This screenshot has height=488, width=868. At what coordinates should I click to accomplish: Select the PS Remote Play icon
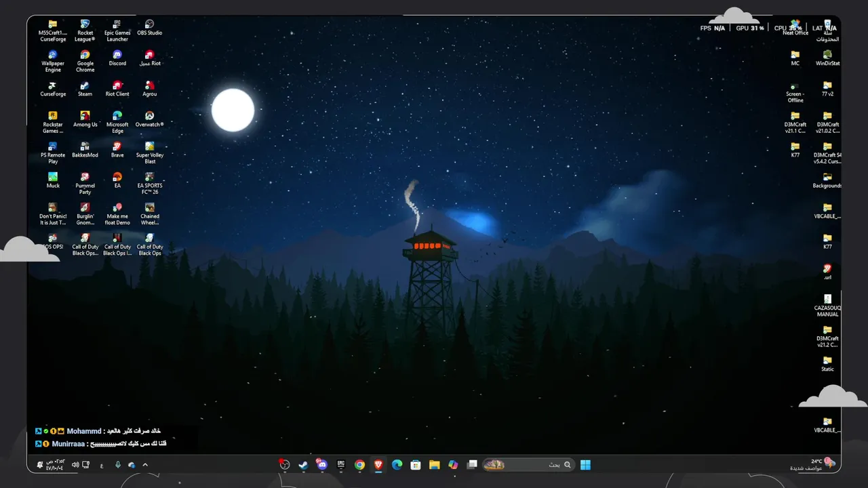53,152
